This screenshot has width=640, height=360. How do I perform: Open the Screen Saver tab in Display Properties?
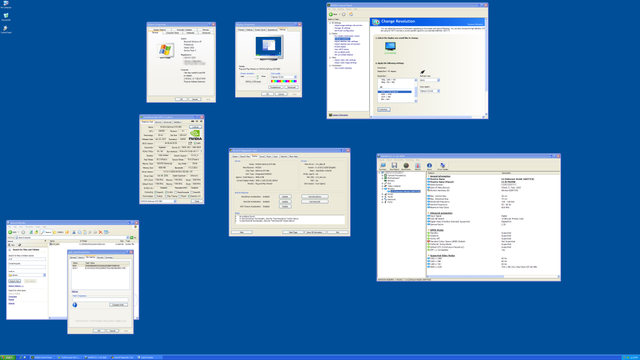tap(260, 30)
